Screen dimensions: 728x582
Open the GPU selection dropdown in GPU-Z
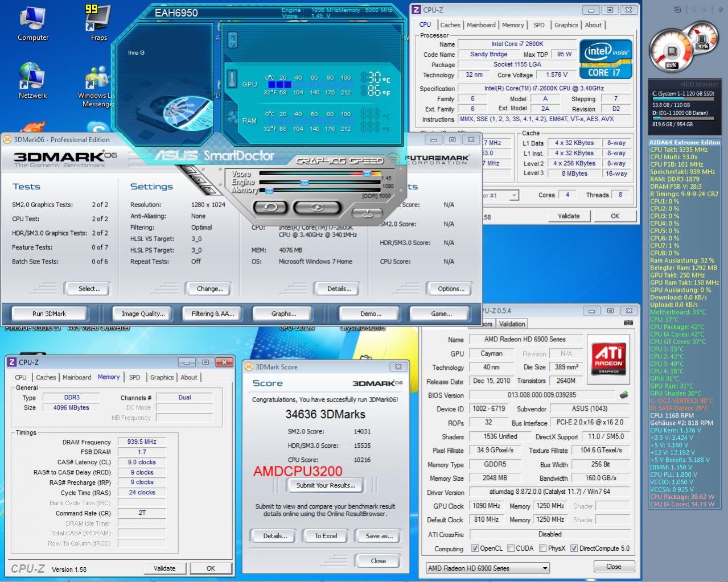pyautogui.click(x=488, y=568)
